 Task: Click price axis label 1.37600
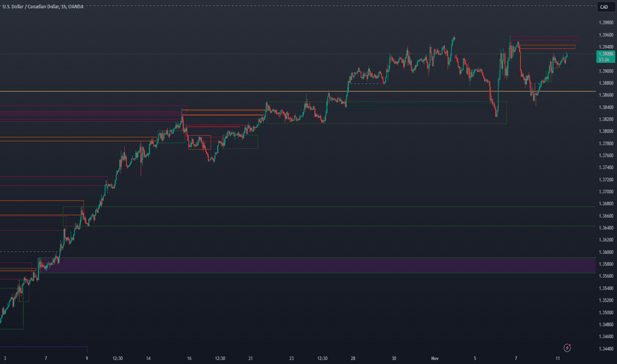coord(606,156)
